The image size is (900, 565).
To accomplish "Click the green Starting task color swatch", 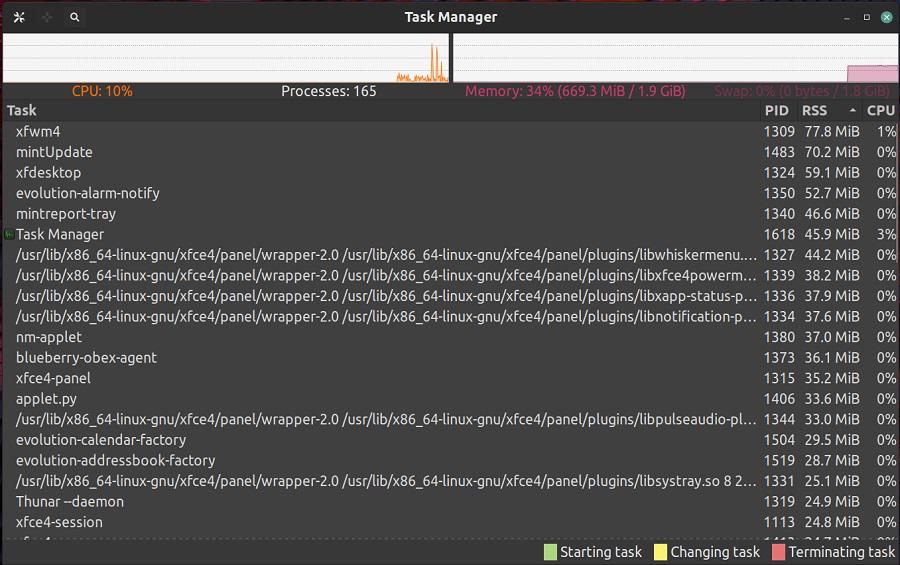I will point(550,552).
